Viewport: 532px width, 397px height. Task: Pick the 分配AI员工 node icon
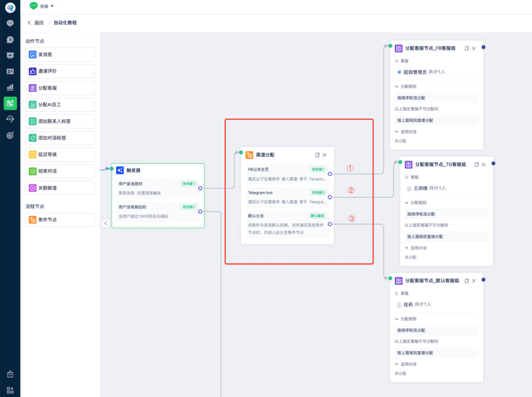(33, 104)
